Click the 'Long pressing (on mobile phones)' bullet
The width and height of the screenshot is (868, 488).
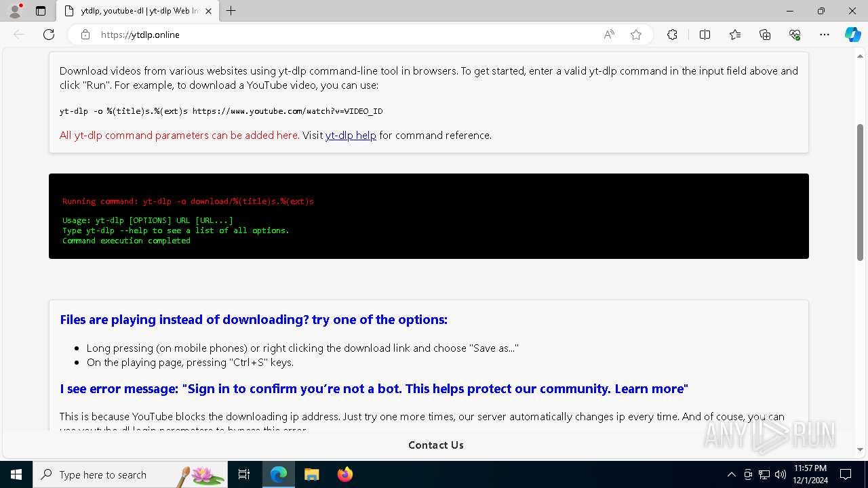302,348
